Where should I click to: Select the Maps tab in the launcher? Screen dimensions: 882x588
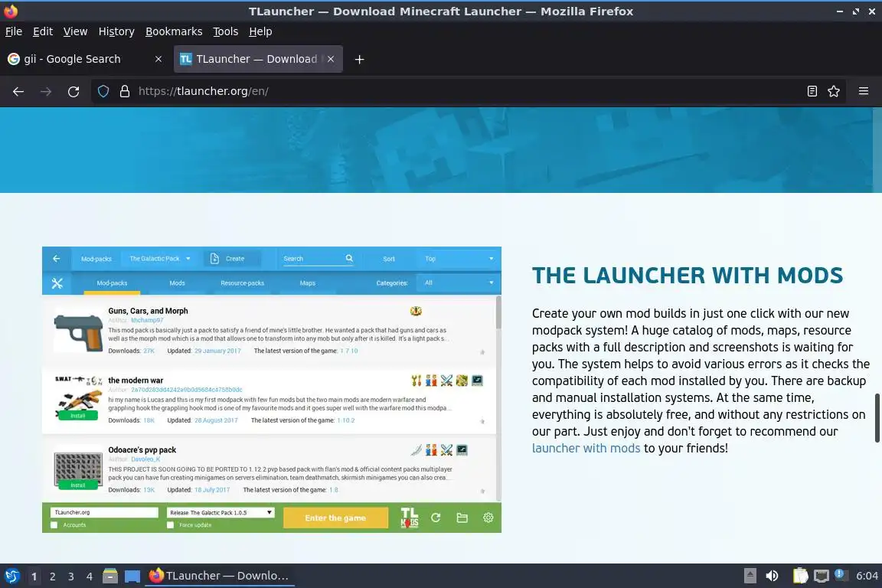pyautogui.click(x=308, y=283)
